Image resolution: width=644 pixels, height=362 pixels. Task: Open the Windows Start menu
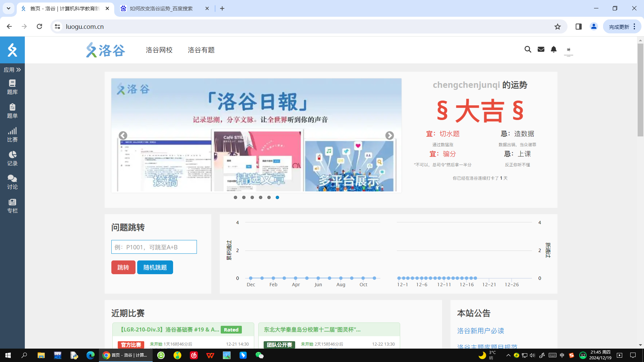coord(8,355)
